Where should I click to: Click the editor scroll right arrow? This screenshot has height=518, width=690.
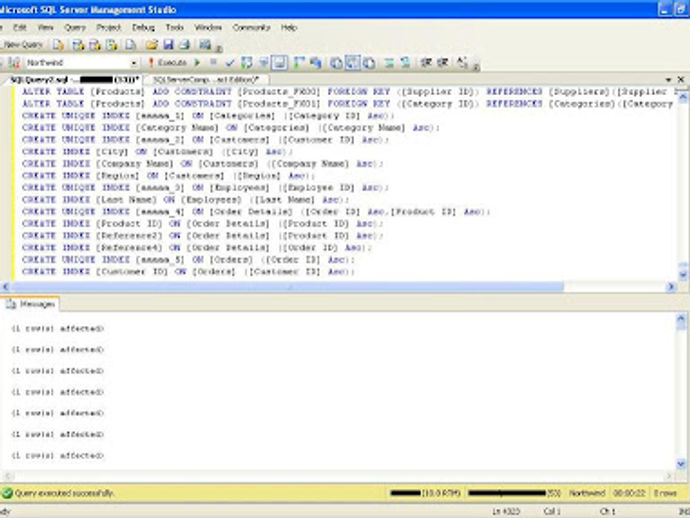671,287
